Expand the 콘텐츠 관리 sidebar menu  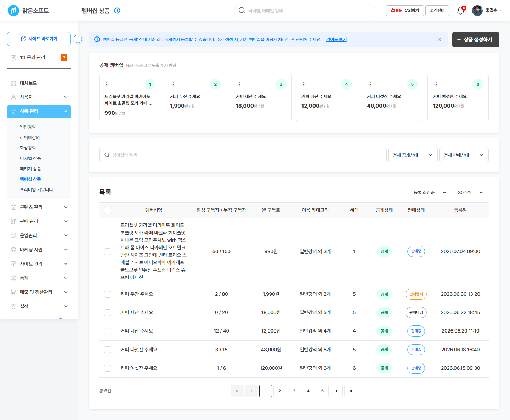pyautogui.click(x=39, y=207)
